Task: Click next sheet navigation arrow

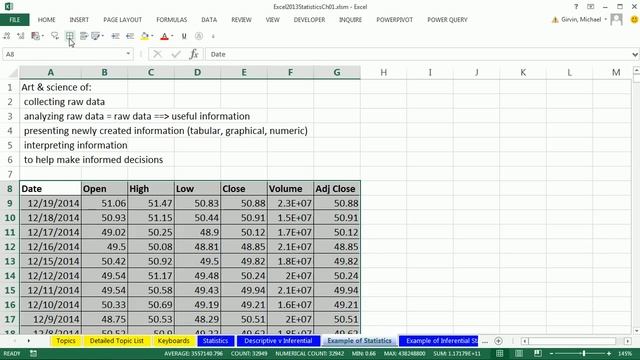Action: (29, 341)
